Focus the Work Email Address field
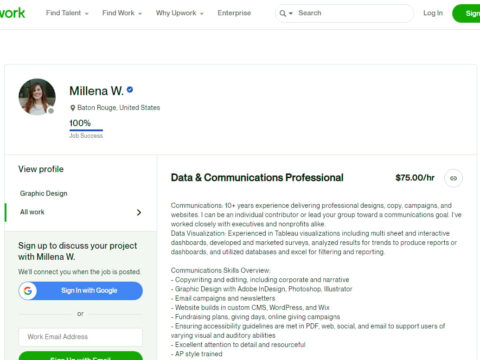Viewport: 480px width, 360px height. 81,337
